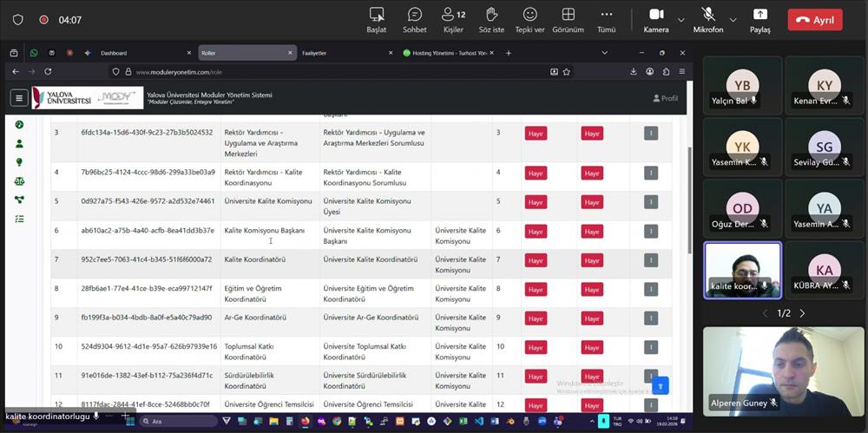Switch to the Faaliyetler browser tab
868x433 pixels.
pos(314,53)
